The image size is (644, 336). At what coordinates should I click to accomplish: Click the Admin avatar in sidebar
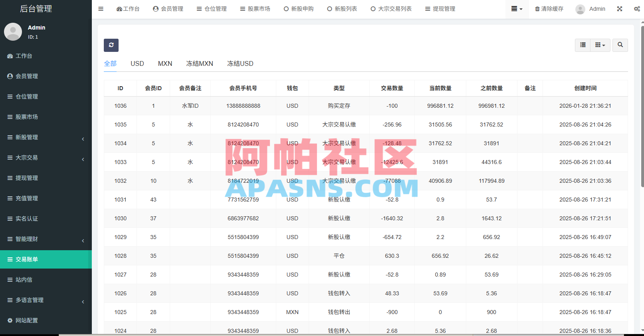pyautogui.click(x=13, y=32)
